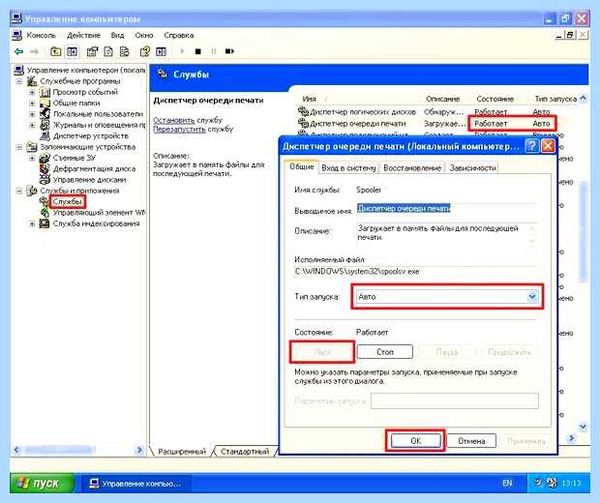Go back with the green arrow toolbar icon
Image resolution: width=600 pixels, height=503 pixels.
click(x=18, y=51)
